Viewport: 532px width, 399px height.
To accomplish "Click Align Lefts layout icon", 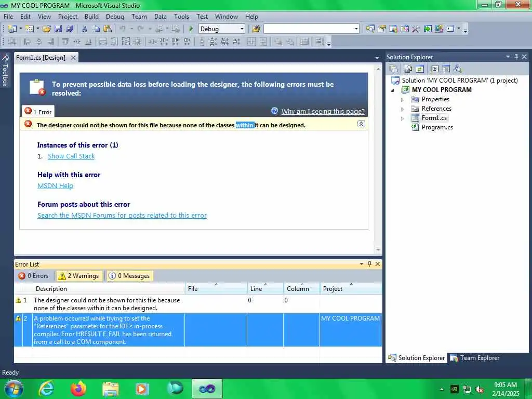I will (28, 42).
